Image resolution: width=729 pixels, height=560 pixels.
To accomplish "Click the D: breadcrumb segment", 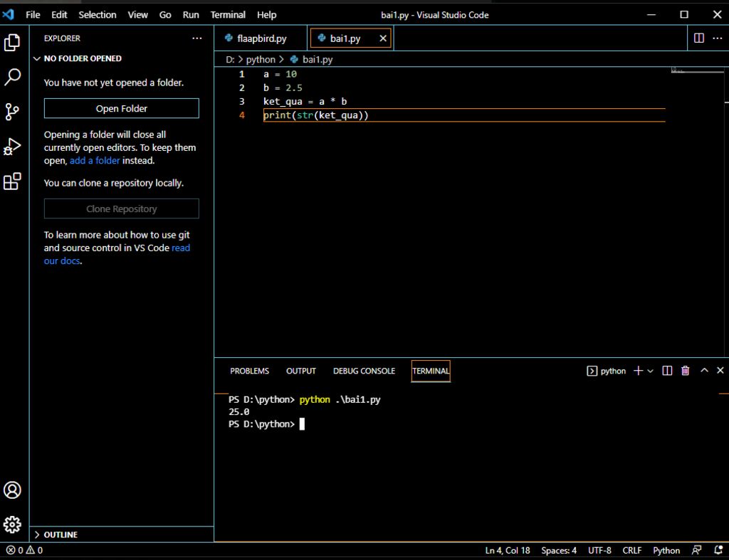I will 230,60.
